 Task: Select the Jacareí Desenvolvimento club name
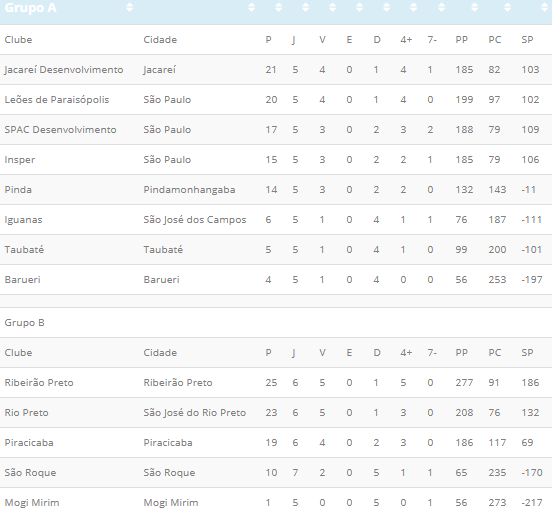[64, 70]
